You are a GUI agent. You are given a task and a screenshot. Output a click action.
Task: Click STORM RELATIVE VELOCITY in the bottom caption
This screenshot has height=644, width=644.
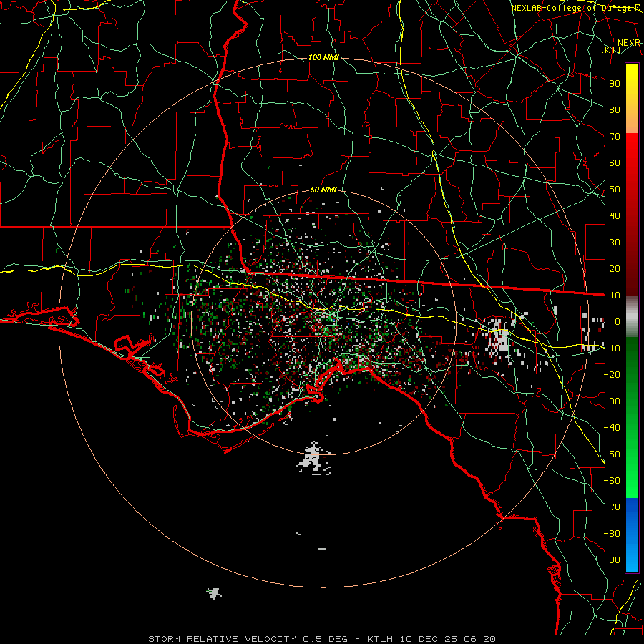[x=222, y=639]
